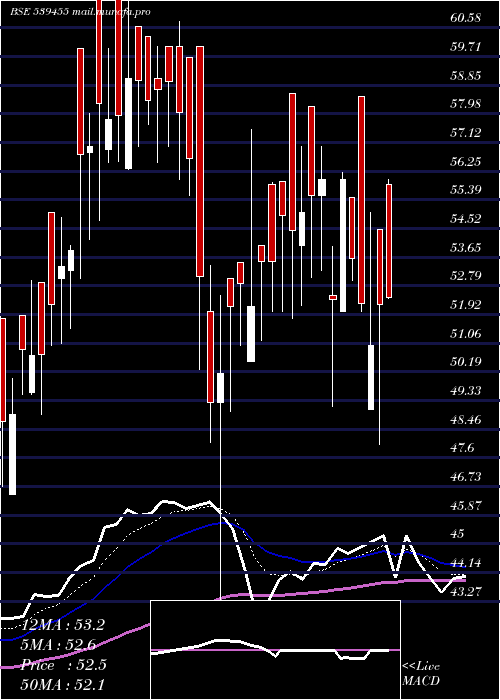The image size is (500, 700).
Task: Click the 47.6 price axis label
Action: [x=462, y=448]
